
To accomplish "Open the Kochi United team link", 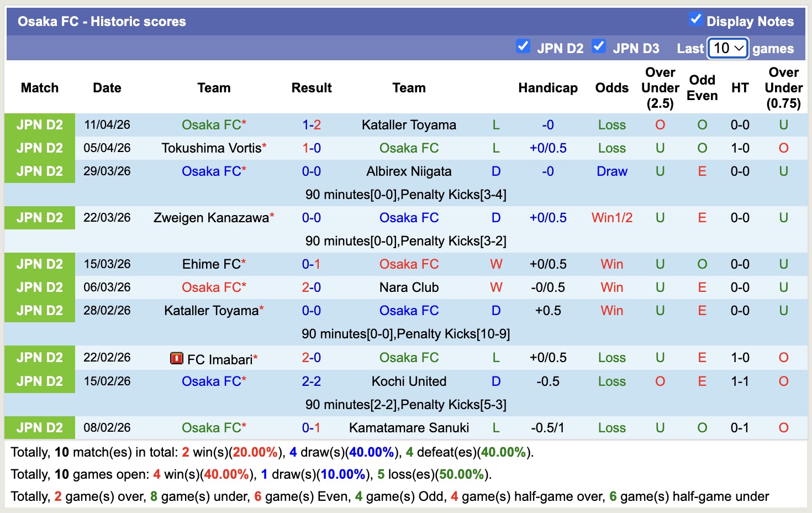I will 409,381.
